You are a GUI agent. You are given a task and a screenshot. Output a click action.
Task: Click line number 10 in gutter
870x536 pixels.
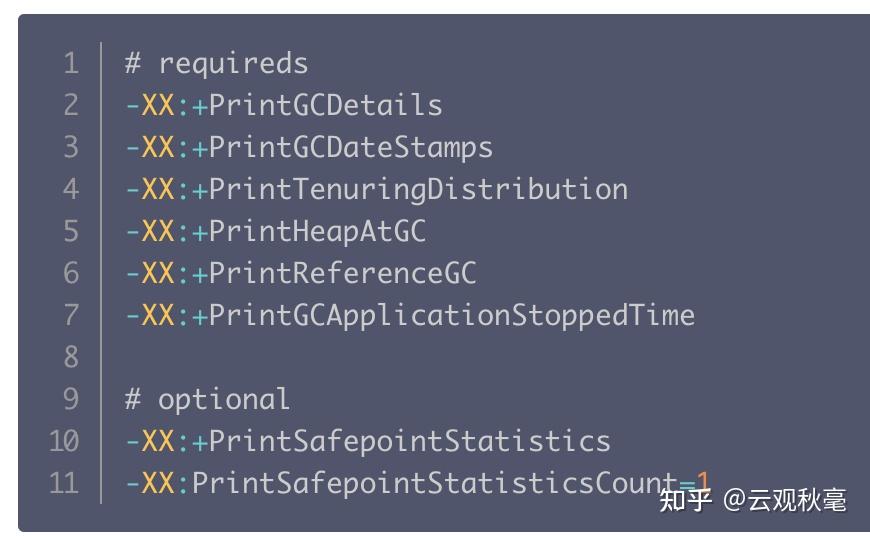(64, 441)
